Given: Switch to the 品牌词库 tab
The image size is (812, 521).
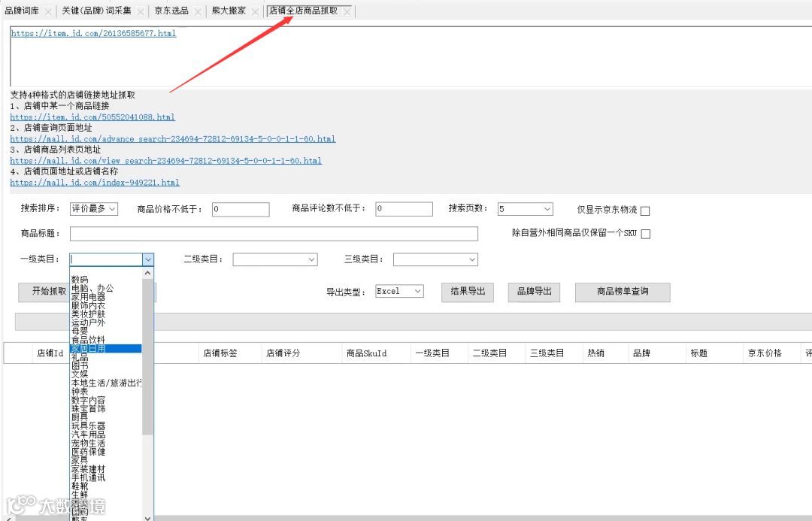Looking at the screenshot, I should [x=22, y=11].
